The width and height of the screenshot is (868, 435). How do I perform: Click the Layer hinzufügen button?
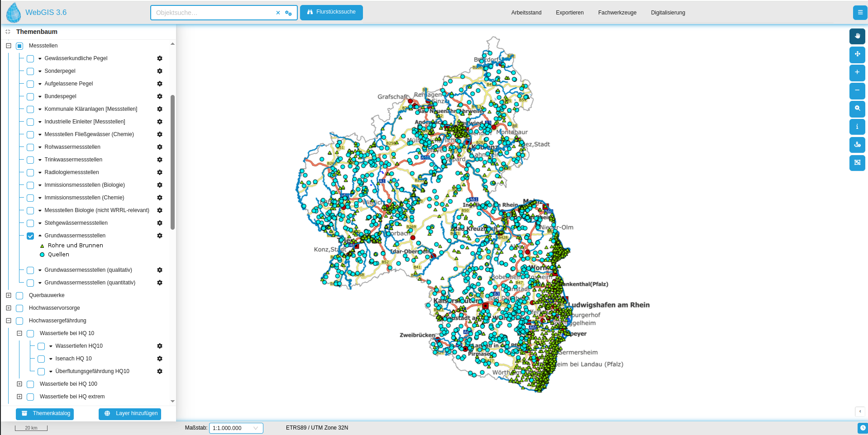pyautogui.click(x=130, y=414)
